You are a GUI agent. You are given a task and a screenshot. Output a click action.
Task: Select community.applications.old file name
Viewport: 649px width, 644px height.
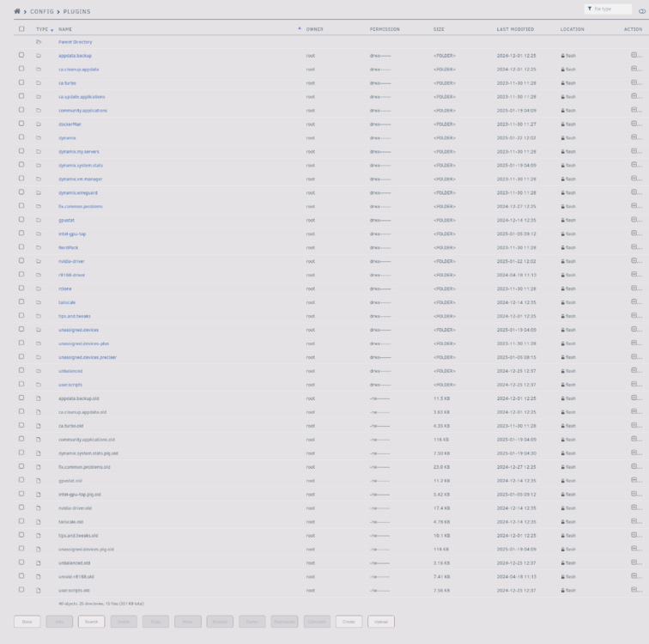point(87,440)
